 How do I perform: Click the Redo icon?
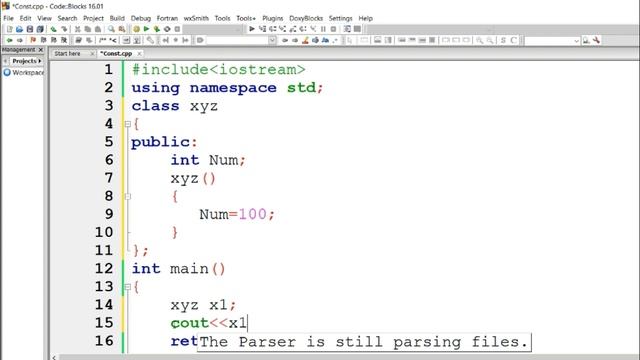point(64,29)
